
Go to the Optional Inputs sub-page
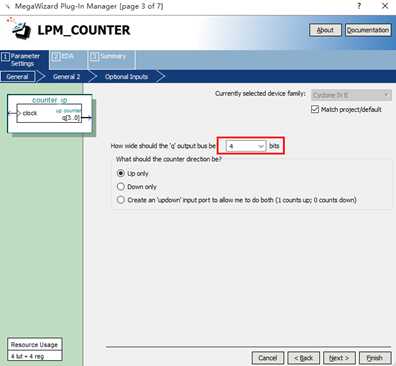[126, 77]
